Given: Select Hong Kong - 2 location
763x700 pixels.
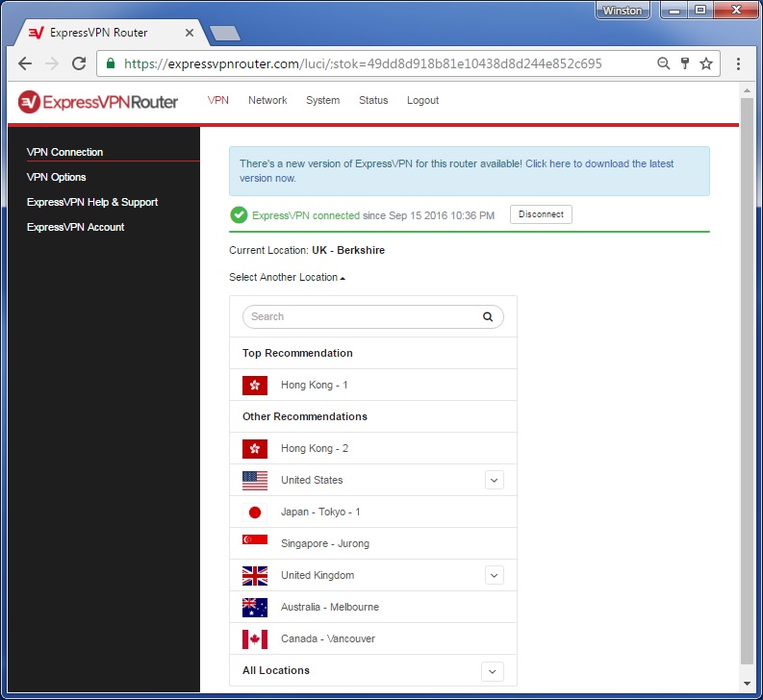Looking at the screenshot, I should point(373,448).
